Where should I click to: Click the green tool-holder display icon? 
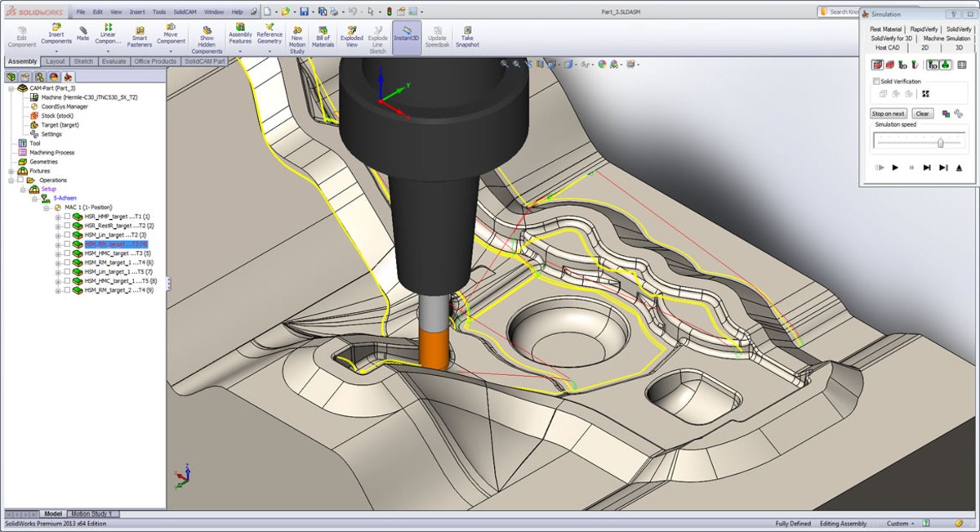pos(944,65)
